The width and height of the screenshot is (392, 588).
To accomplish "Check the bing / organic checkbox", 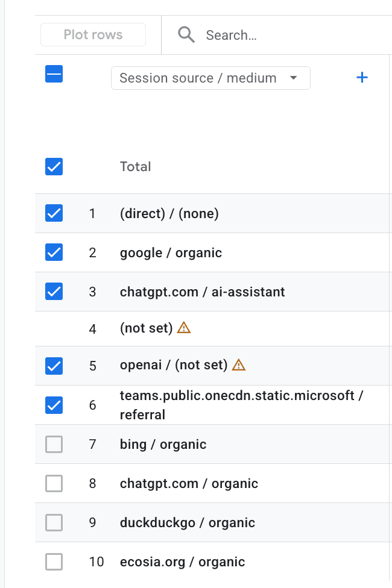I will pos(54,445).
